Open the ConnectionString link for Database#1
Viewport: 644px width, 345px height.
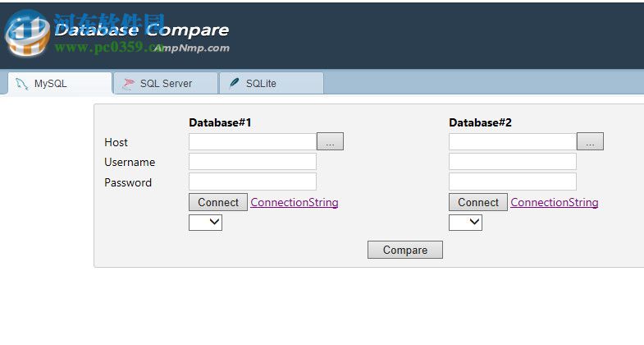[295, 202]
